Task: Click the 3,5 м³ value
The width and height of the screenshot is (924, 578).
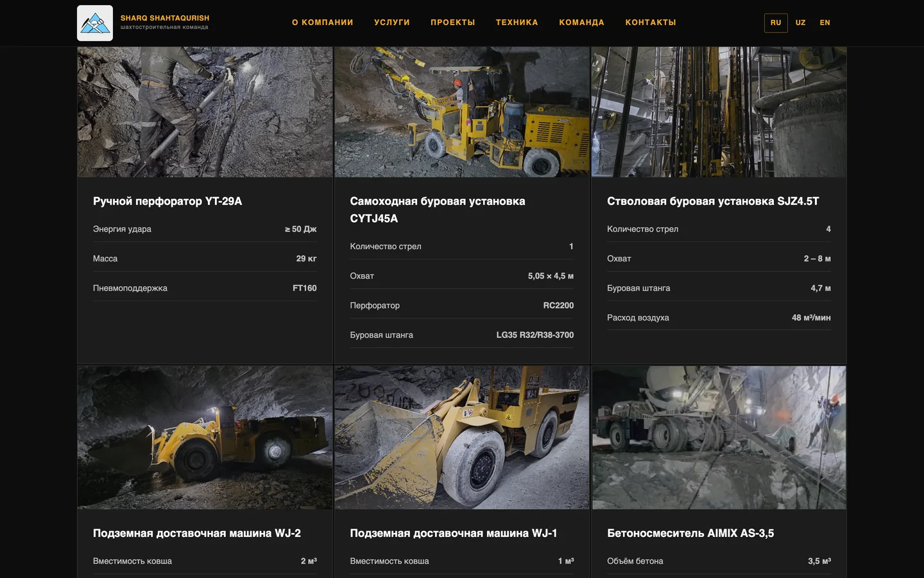Action: (x=819, y=561)
